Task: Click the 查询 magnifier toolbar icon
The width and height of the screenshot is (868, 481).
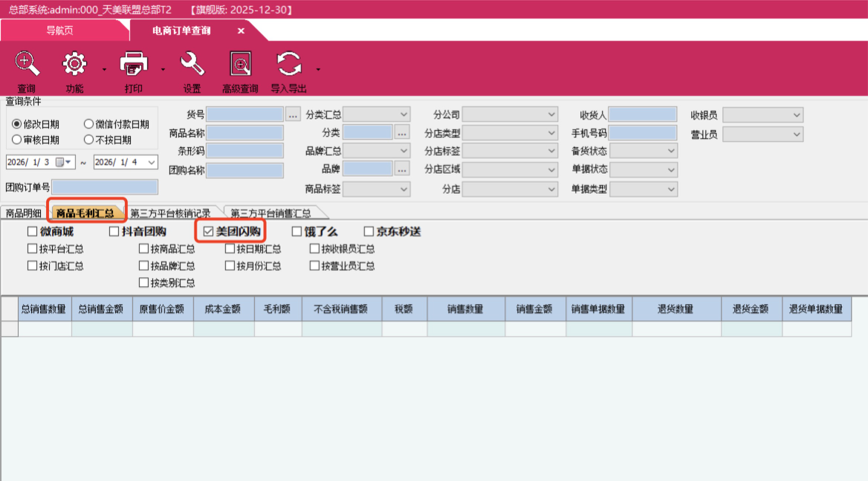Action: (27, 65)
